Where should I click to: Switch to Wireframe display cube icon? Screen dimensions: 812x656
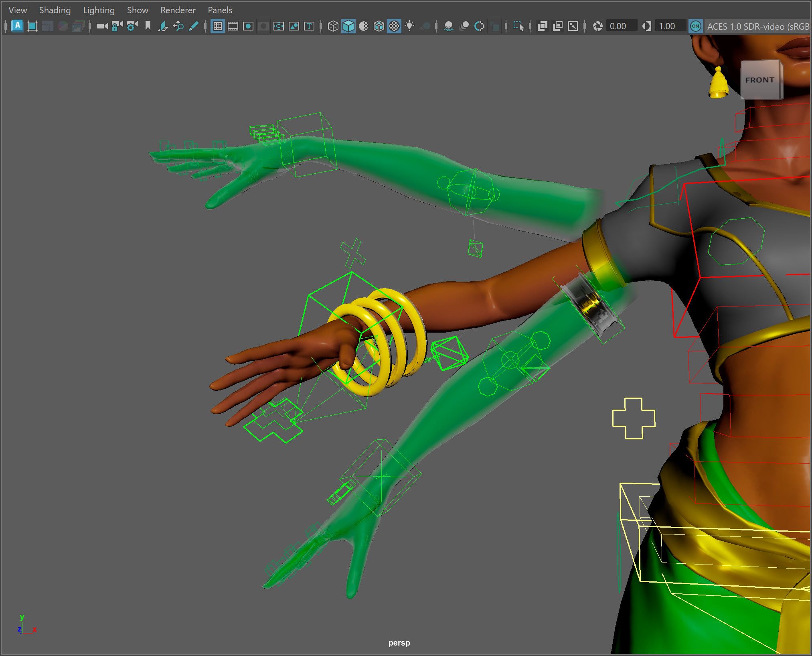point(333,26)
